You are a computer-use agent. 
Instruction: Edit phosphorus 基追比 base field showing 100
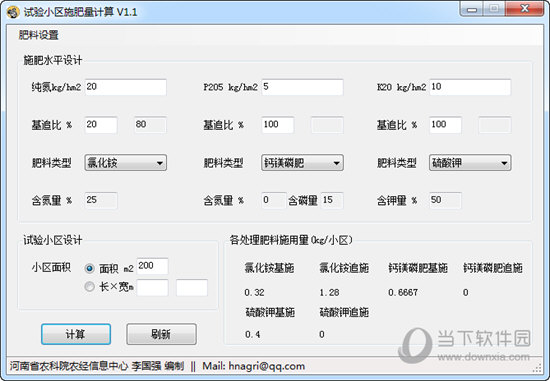click(278, 125)
